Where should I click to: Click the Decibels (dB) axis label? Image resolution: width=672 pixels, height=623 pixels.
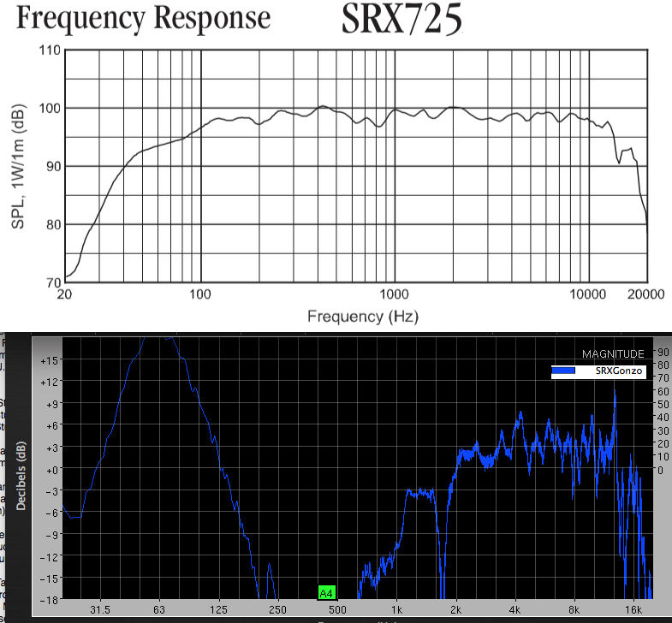[x=21, y=476]
